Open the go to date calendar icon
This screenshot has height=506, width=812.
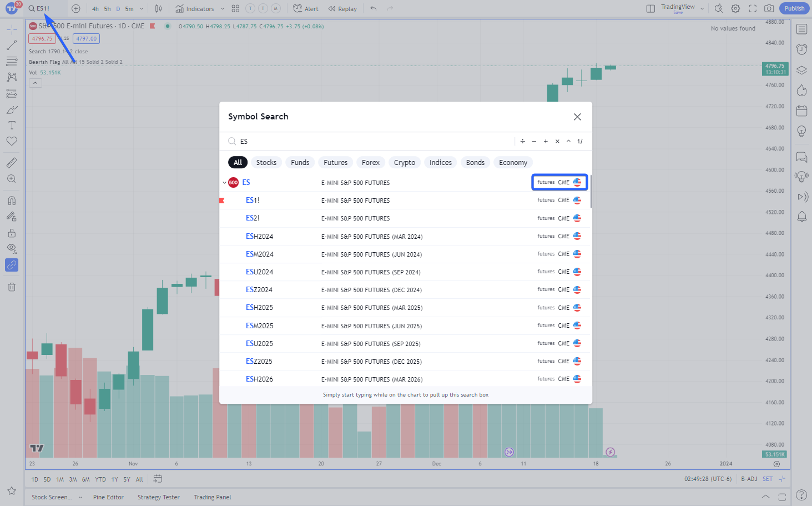pos(158,479)
